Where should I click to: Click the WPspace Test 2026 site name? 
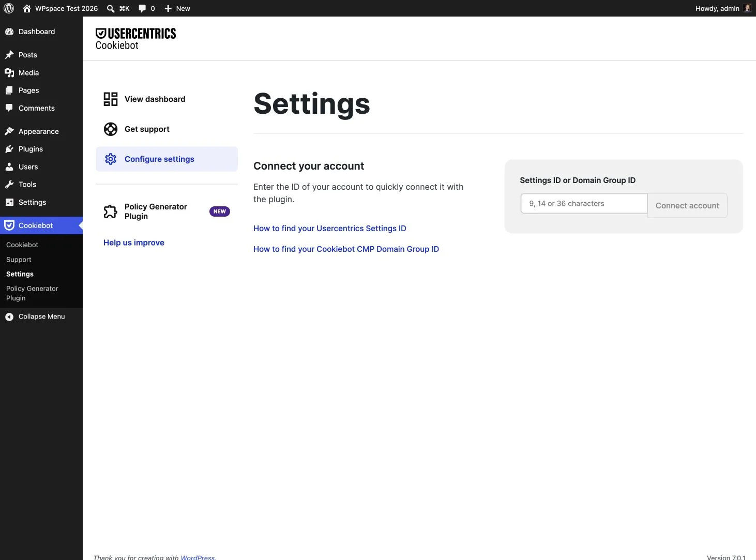[66, 8]
